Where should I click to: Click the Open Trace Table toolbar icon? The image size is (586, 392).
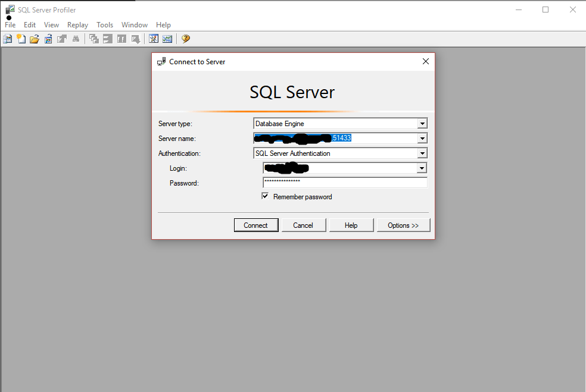(x=48, y=39)
